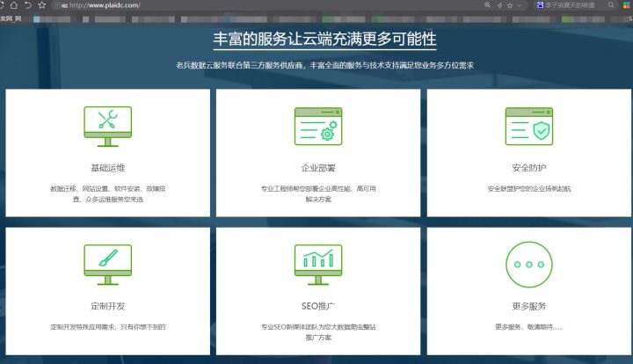Open the 定制开发 card title
The height and width of the screenshot is (364, 633).
[108, 306]
